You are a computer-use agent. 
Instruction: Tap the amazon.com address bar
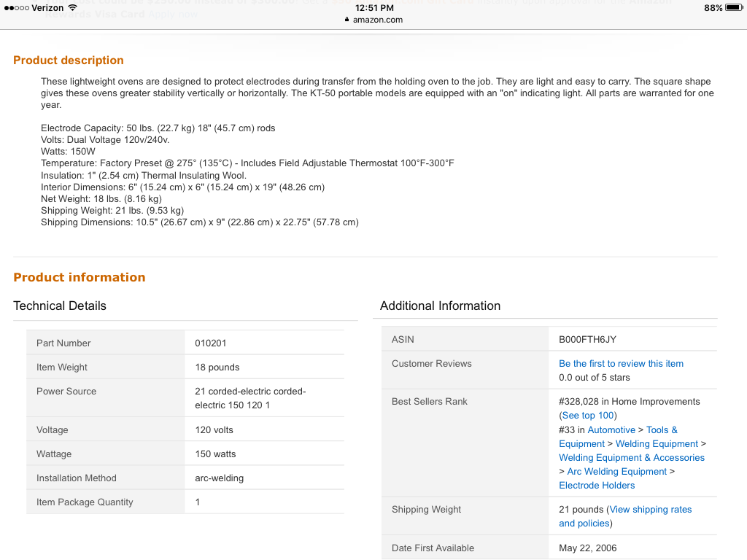click(x=377, y=20)
